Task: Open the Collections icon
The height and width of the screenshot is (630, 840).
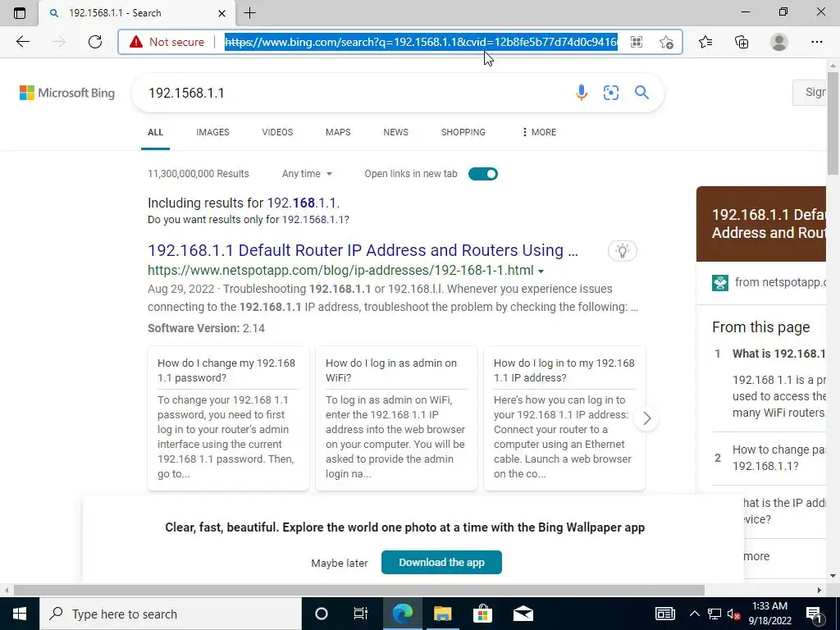Action: (742, 42)
